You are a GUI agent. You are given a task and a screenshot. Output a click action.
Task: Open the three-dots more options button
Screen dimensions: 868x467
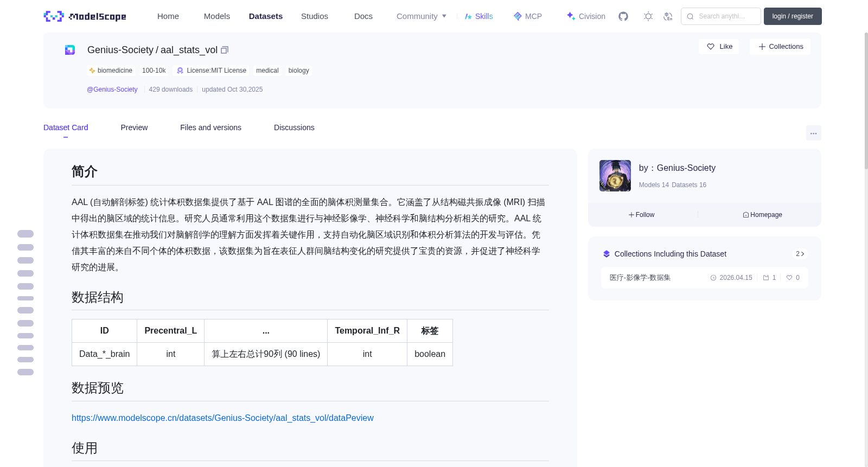[813, 133]
